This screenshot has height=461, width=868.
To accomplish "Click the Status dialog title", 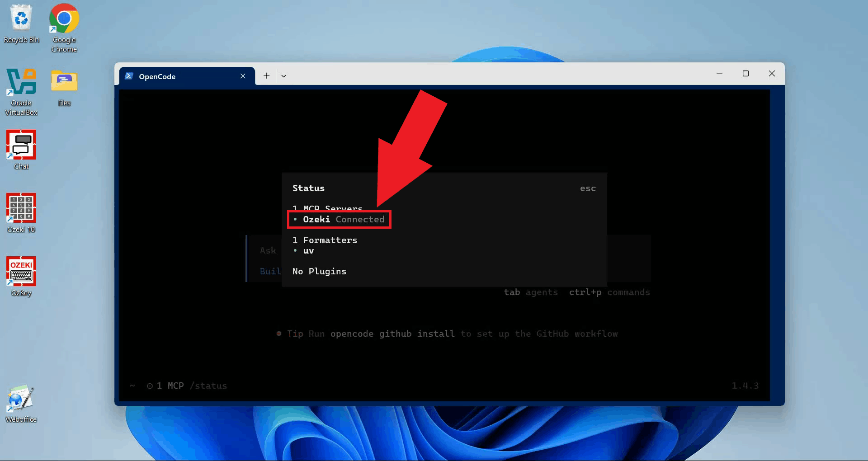I will click(308, 188).
